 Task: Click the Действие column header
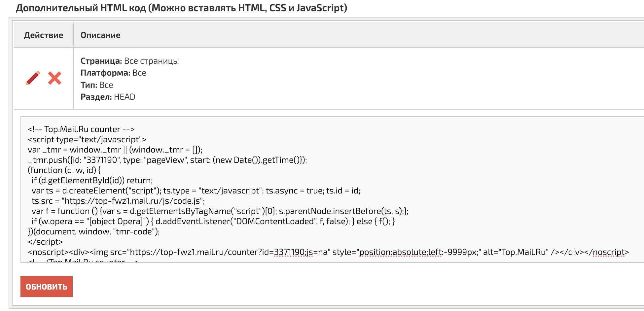[43, 35]
